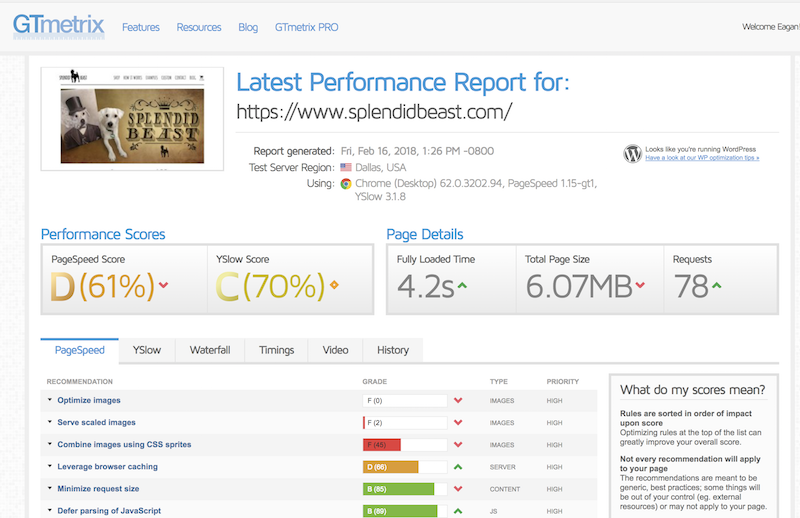
Task: Click the Minimize request size link
Action: (x=98, y=489)
